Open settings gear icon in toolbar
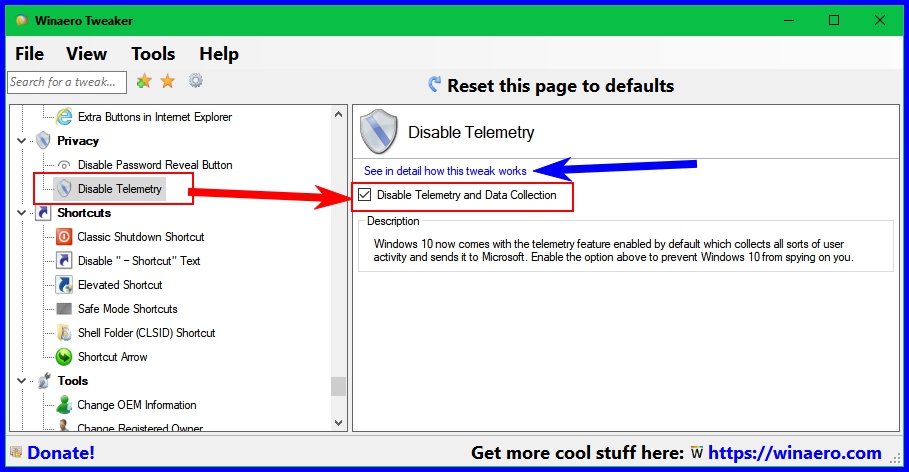 (x=196, y=81)
